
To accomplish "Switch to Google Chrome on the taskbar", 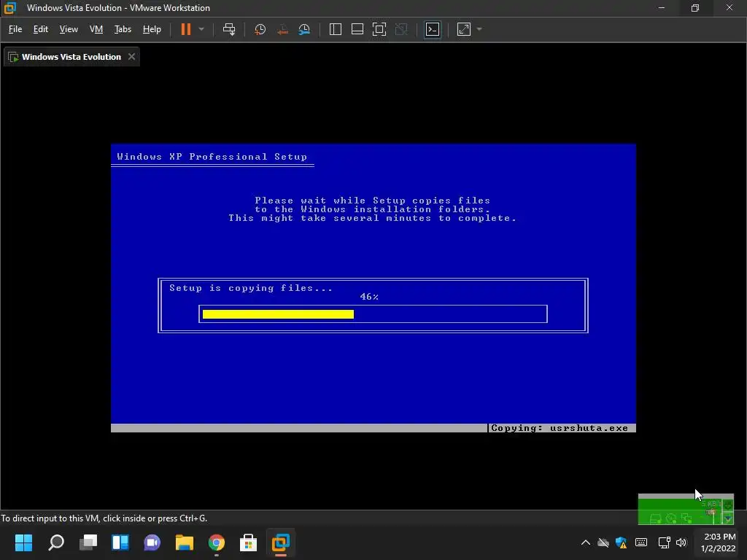I will click(x=216, y=542).
